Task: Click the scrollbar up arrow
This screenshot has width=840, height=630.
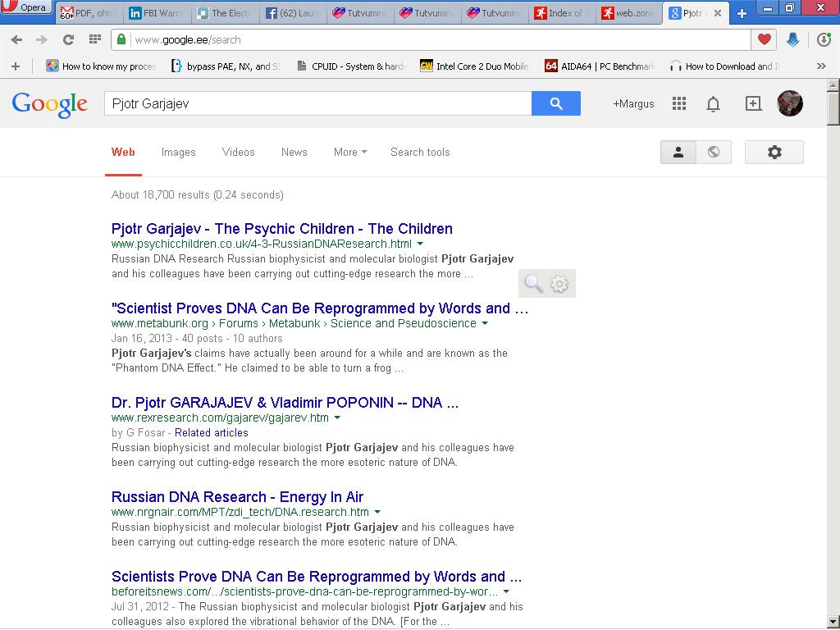Action: (x=833, y=85)
